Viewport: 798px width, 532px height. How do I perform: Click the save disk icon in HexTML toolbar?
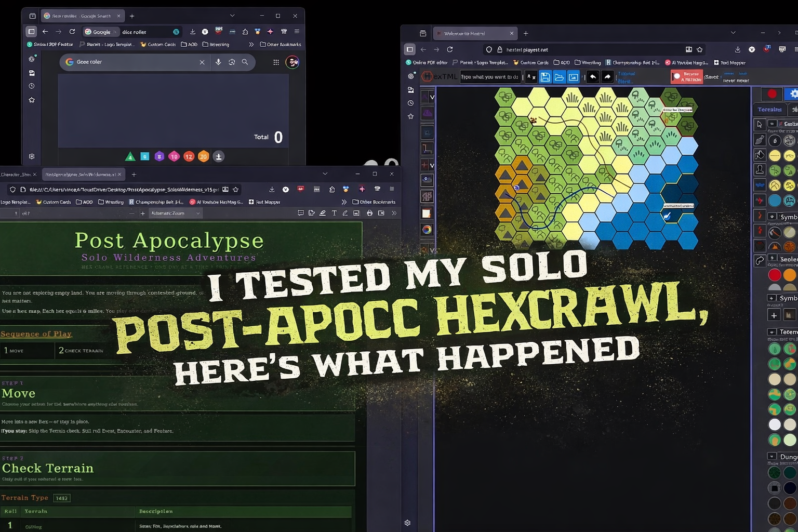tap(545, 77)
